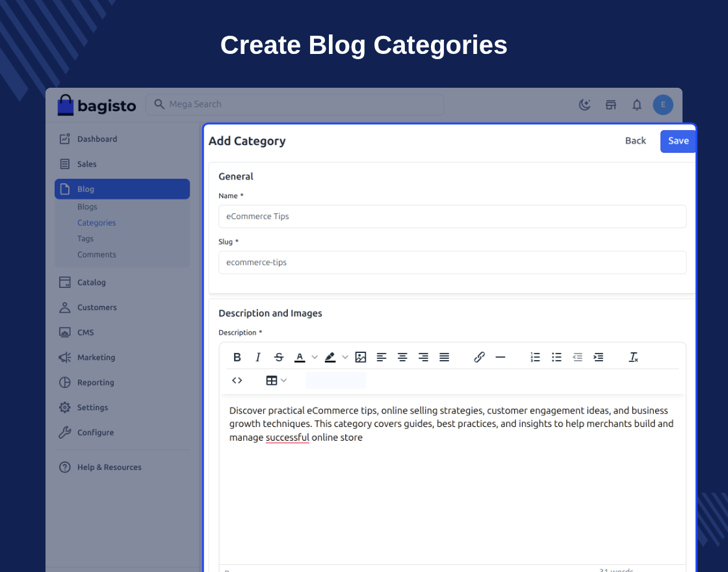728x572 pixels.
Task: Open Dashboard in sidebar
Action: [x=122, y=139]
